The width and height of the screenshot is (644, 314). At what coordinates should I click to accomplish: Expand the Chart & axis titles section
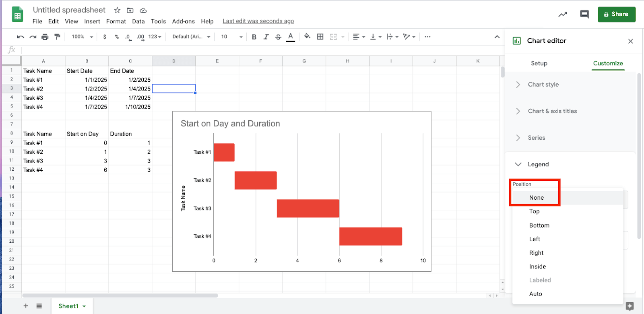[x=552, y=111]
